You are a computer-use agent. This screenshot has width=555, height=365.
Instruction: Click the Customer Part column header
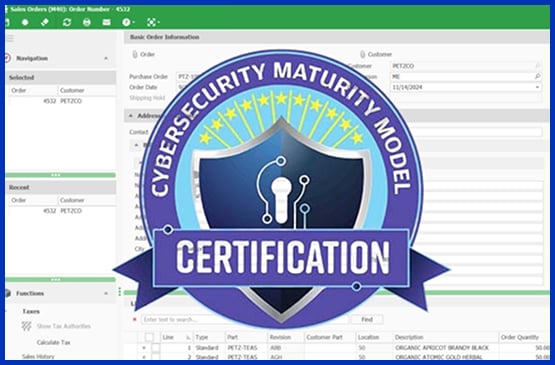click(x=330, y=337)
